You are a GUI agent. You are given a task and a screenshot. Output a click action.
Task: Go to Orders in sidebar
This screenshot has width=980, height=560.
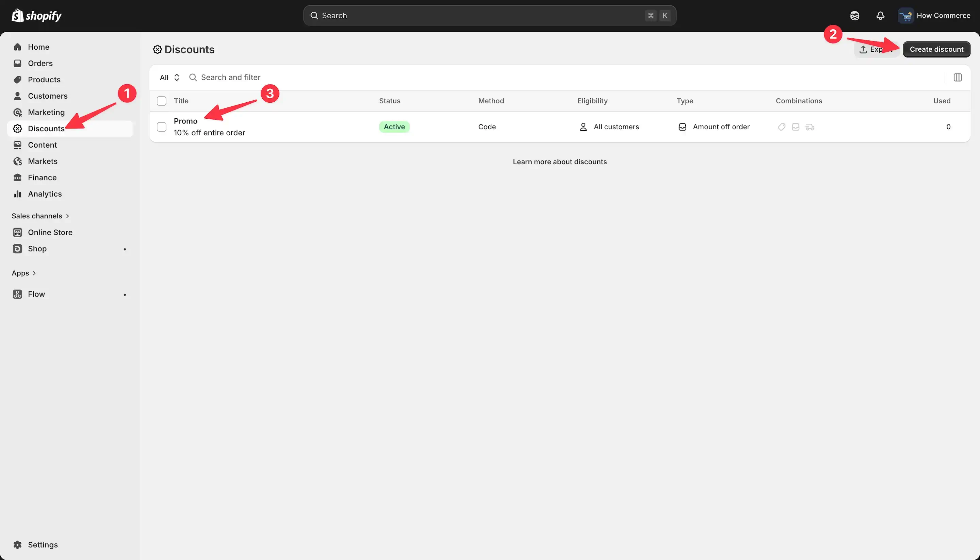point(70,63)
